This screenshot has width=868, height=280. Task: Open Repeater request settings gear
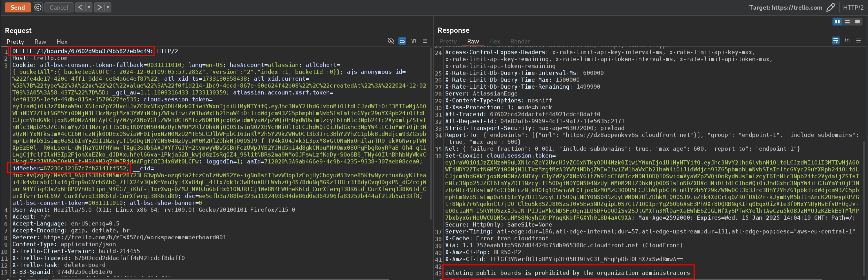(x=38, y=7)
